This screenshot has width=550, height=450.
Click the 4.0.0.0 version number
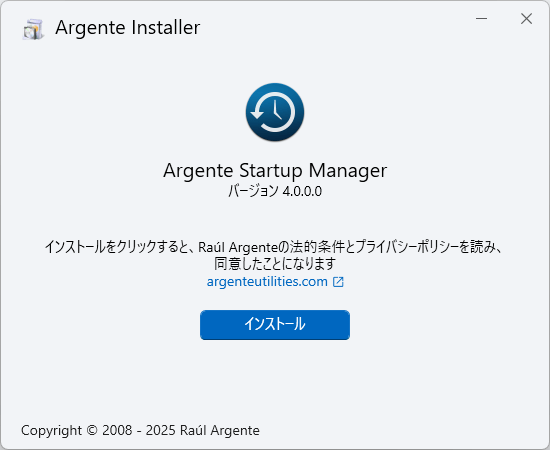click(302, 192)
